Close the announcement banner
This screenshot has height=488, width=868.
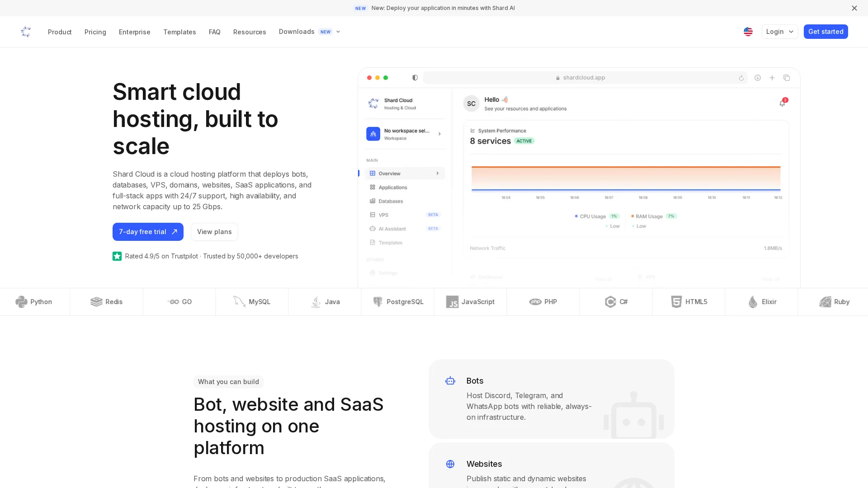[x=854, y=8]
